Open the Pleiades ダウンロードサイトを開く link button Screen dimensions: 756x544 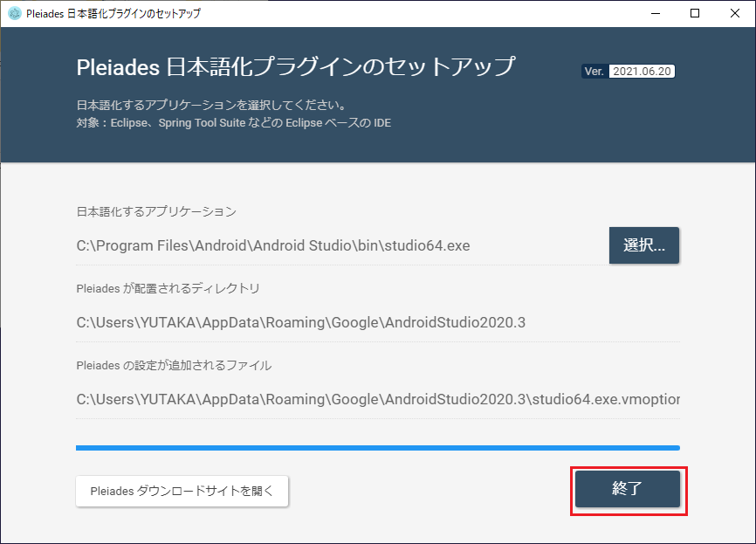click(x=182, y=491)
